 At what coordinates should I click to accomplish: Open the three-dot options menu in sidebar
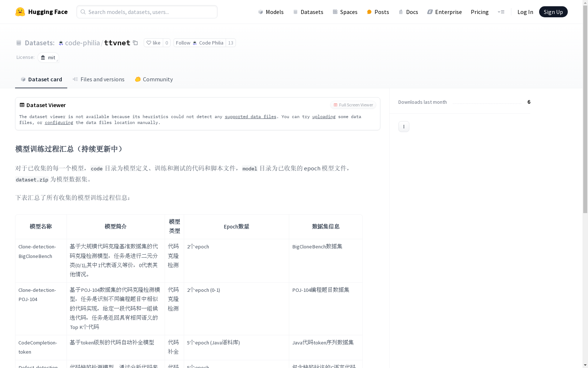pyautogui.click(x=404, y=127)
